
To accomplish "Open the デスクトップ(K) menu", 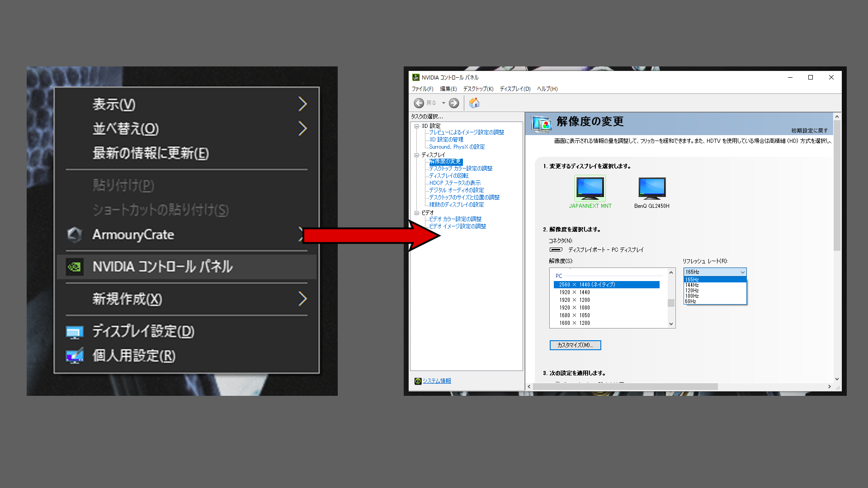I will pos(478,89).
